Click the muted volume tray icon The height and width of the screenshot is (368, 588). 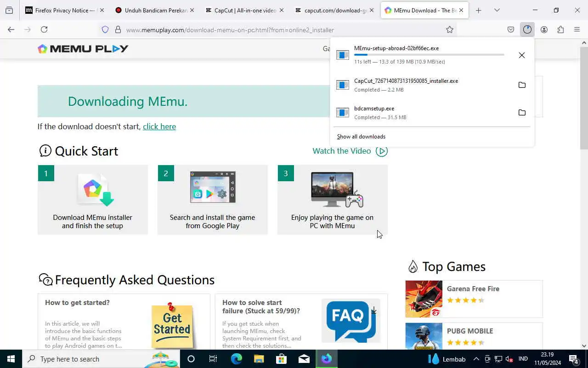tap(509, 359)
